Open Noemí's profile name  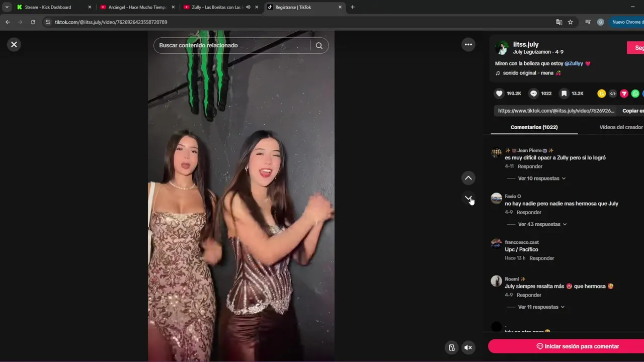pos(512,279)
